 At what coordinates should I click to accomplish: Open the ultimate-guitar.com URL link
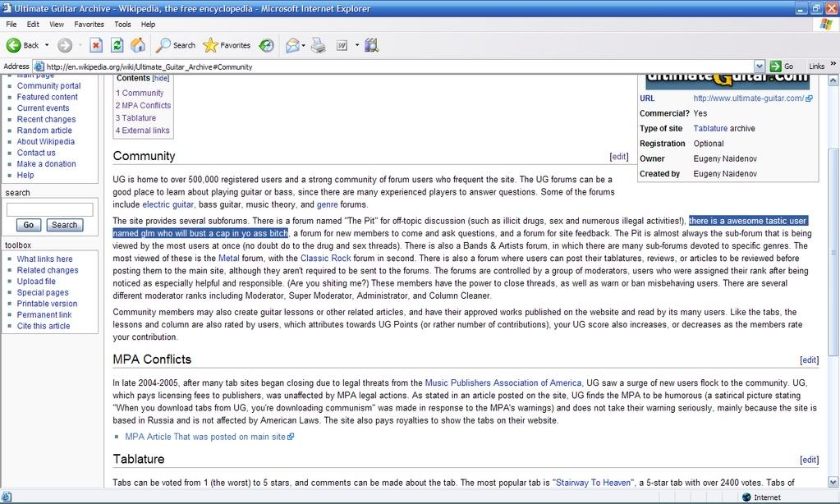tap(752, 99)
